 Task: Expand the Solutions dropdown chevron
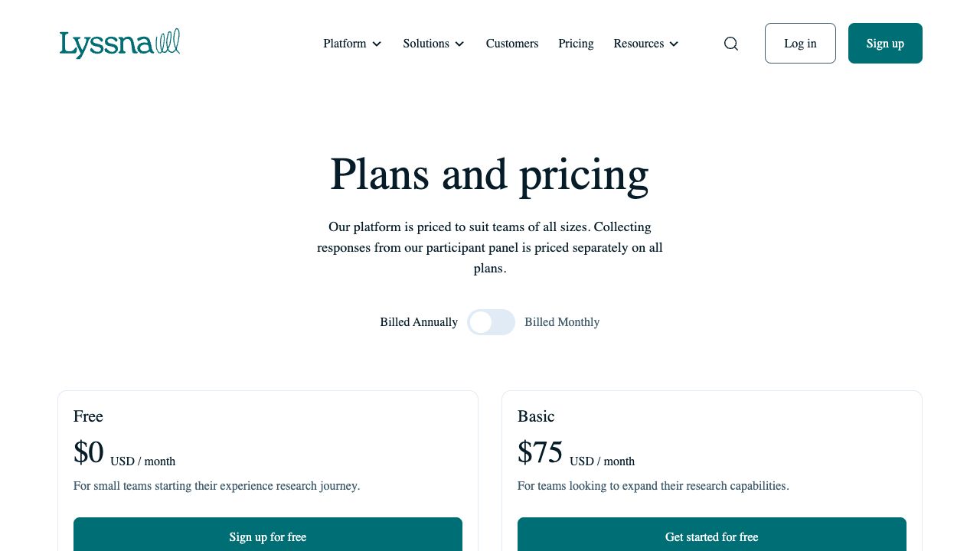click(459, 44)
